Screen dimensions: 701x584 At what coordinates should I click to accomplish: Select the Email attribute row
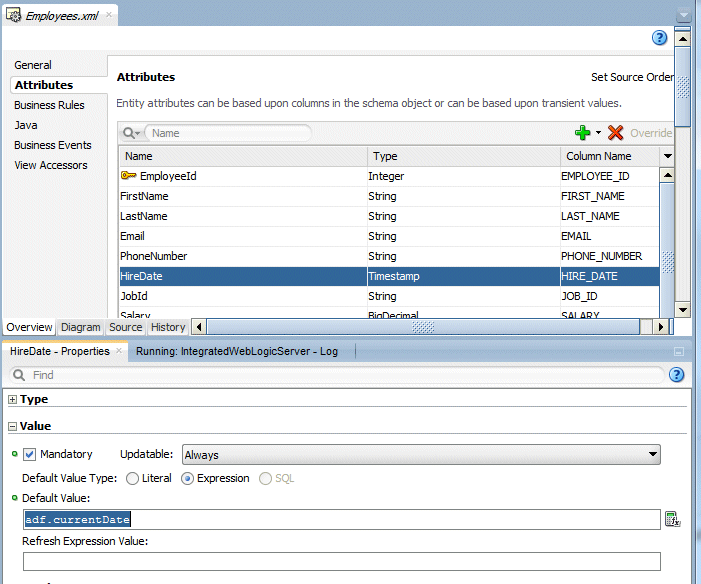click(x=389, y=236)
